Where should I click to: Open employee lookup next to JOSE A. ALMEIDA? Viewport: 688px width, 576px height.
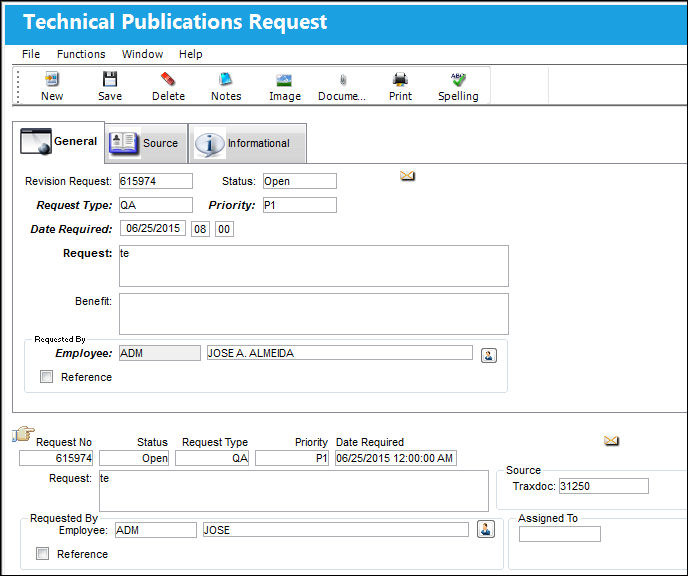click(489, 355)
